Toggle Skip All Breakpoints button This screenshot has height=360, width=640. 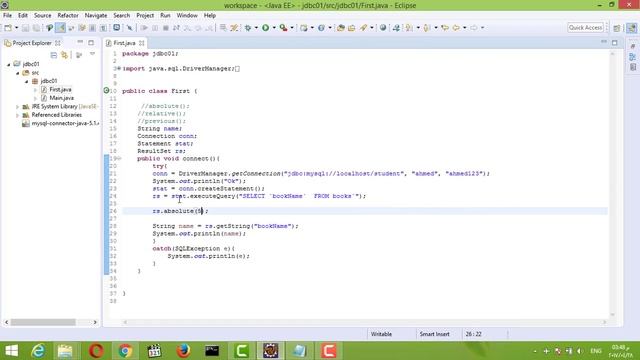129,28
